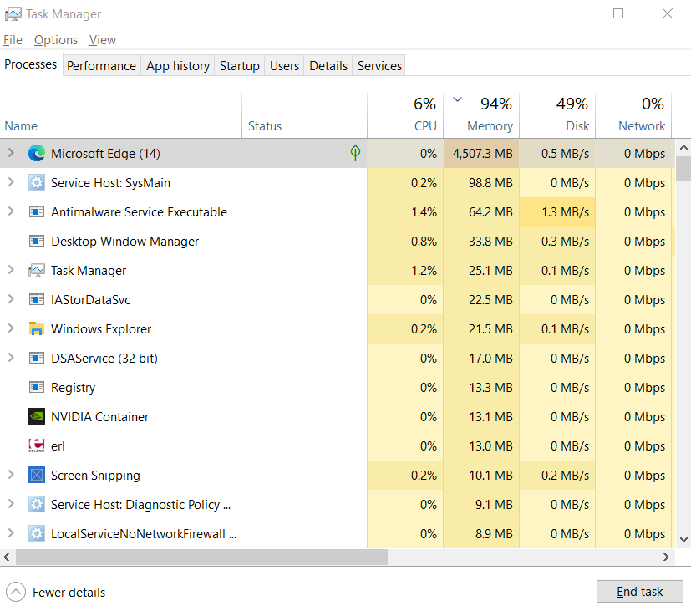Expand Service Host: SysMain
The image size is (691, 616).
[x=10, y=182]
